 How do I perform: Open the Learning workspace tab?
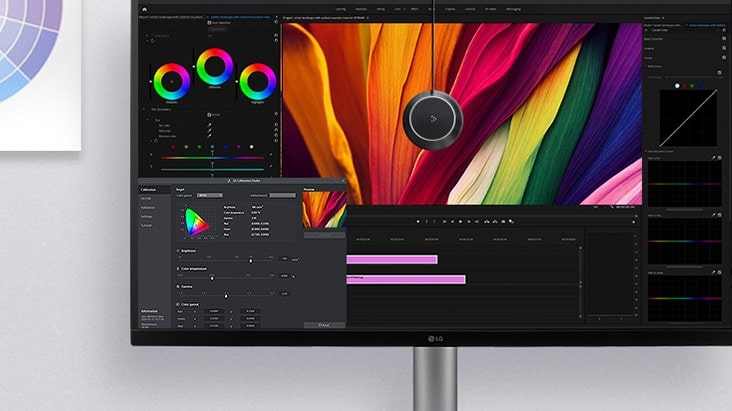click(340, 9)
